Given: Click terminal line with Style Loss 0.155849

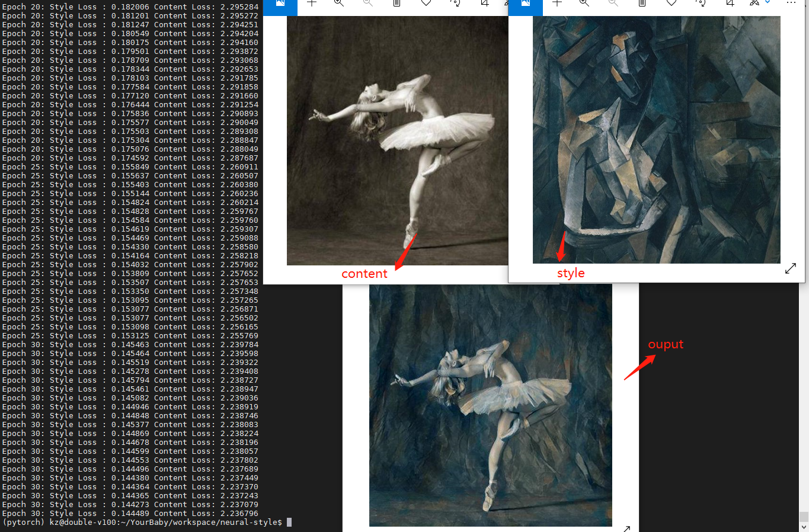Looking at the screenshot, I should [x=130, y=167].
